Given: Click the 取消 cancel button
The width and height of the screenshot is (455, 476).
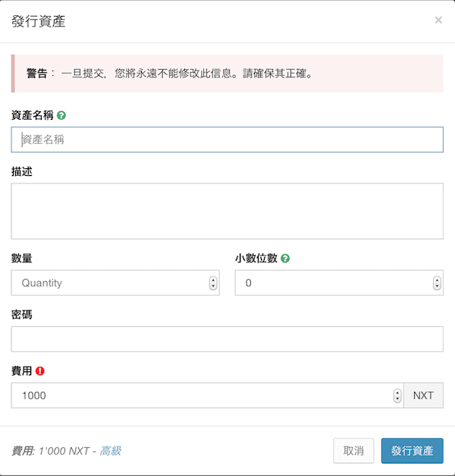Looking at the screenshot, I should [353, 451].
